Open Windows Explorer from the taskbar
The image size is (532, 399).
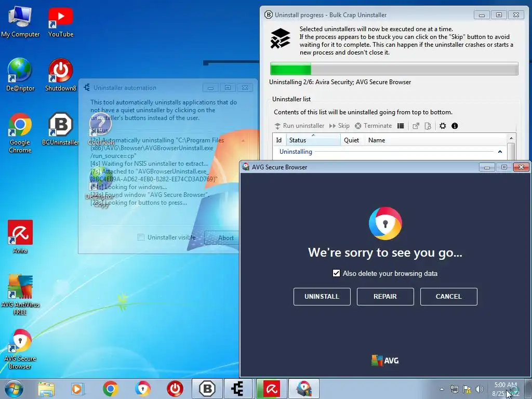(46, 389)
